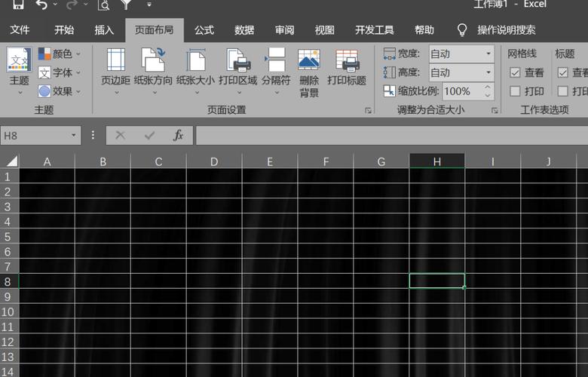Viewport: 588px width, 377px height.
Task: Click the Undo arrow in quick access toolbar
Action: point(41,5)
